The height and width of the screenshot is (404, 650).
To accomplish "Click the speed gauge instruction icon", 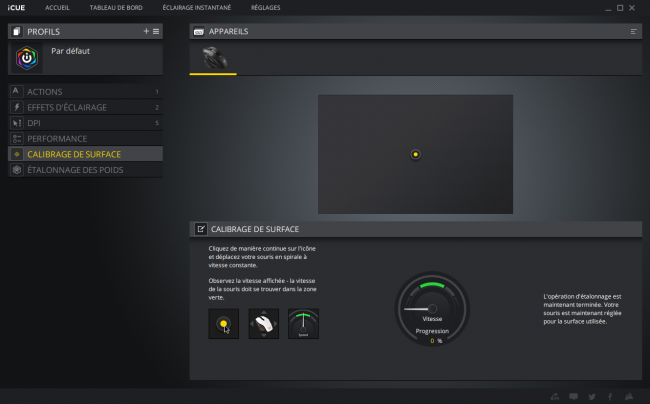I will [303, 324].
